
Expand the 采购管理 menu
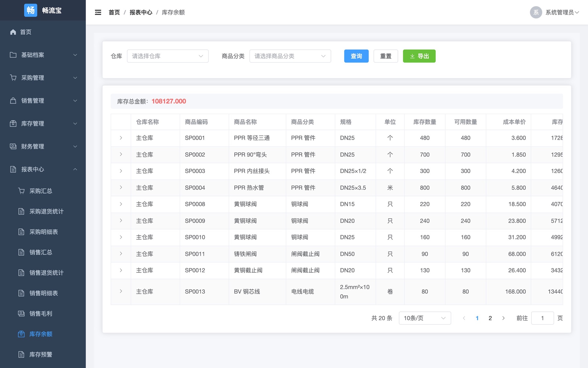(43, 78)
